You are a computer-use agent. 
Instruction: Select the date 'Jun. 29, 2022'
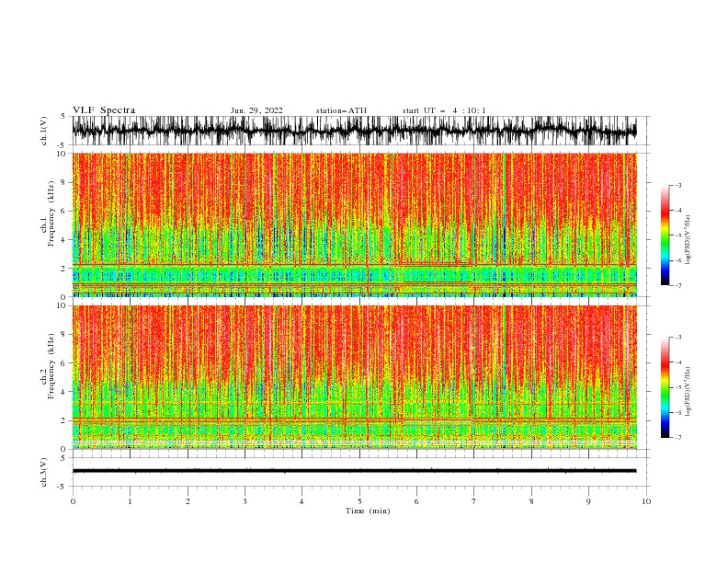pyautogui.click(x=256, y=110)
